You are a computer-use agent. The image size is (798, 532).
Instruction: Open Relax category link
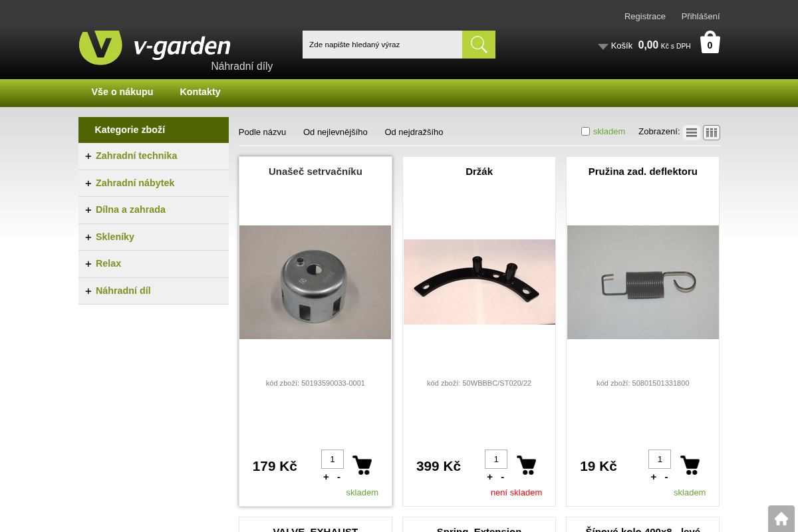(x=108, y=263)
